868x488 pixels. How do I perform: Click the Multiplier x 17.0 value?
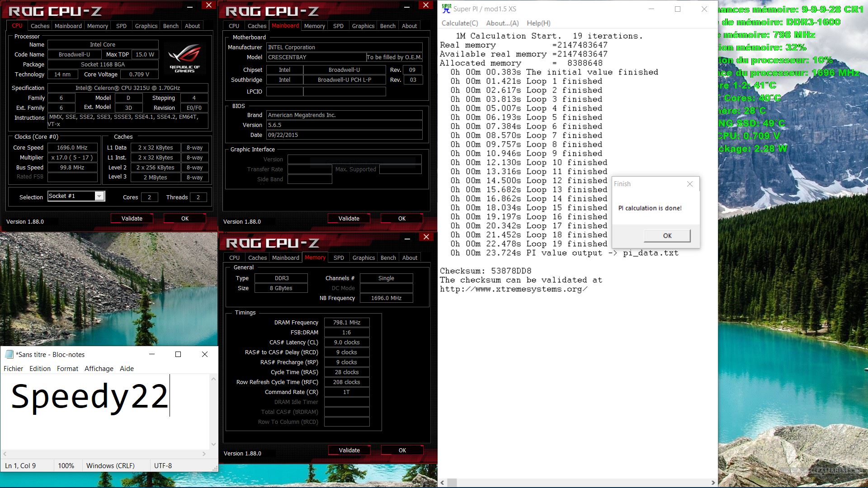pos(72,157)
